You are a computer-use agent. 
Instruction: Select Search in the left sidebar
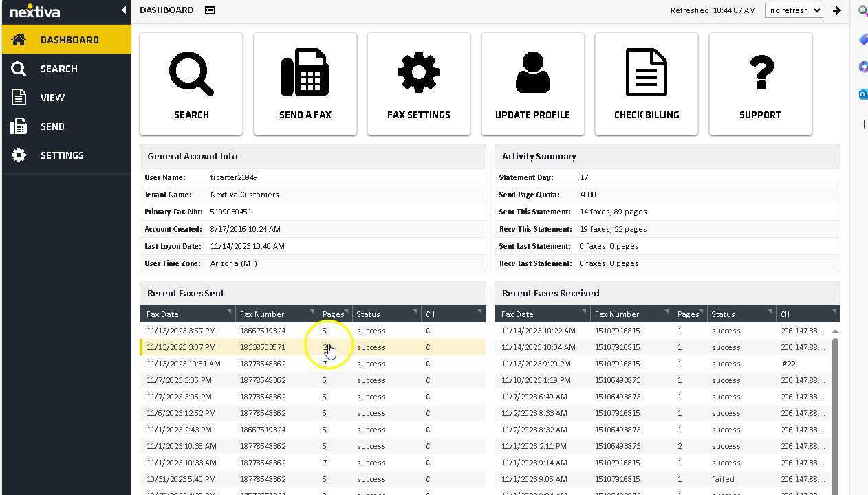(58, 69)
